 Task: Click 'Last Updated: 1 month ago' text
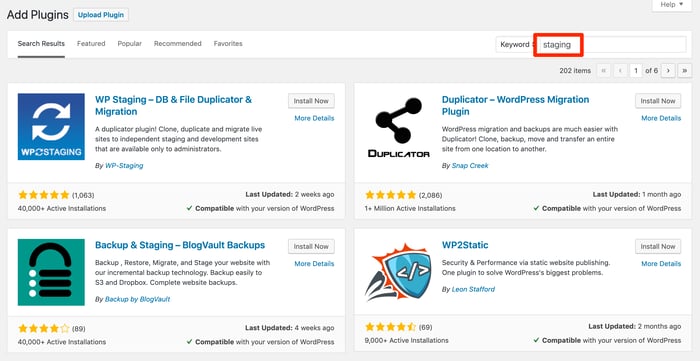(637, 195)
